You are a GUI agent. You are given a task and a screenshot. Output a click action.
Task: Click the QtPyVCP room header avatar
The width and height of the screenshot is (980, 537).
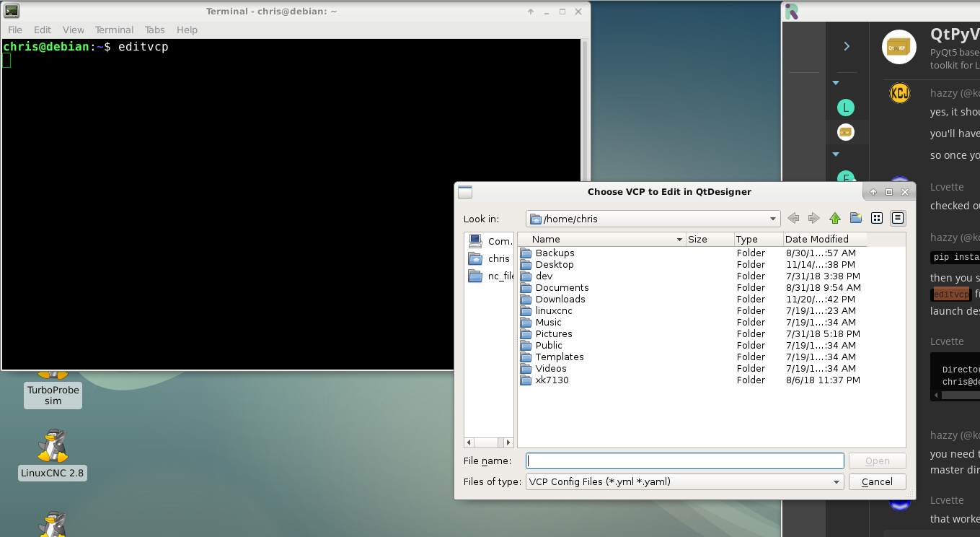899,48
